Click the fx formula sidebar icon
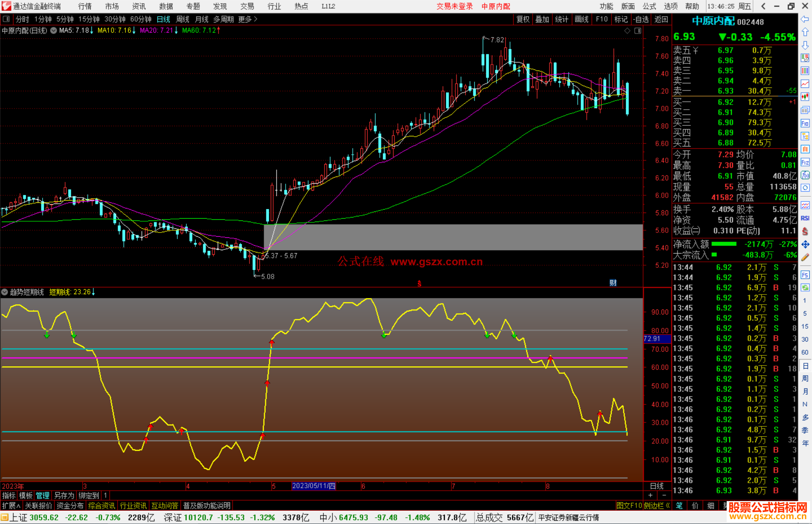812x524 pixels. [805, 175]
